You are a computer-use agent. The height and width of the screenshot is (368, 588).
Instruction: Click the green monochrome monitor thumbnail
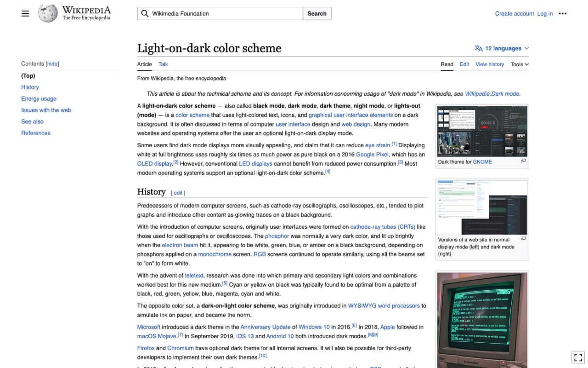coord(482,320)
